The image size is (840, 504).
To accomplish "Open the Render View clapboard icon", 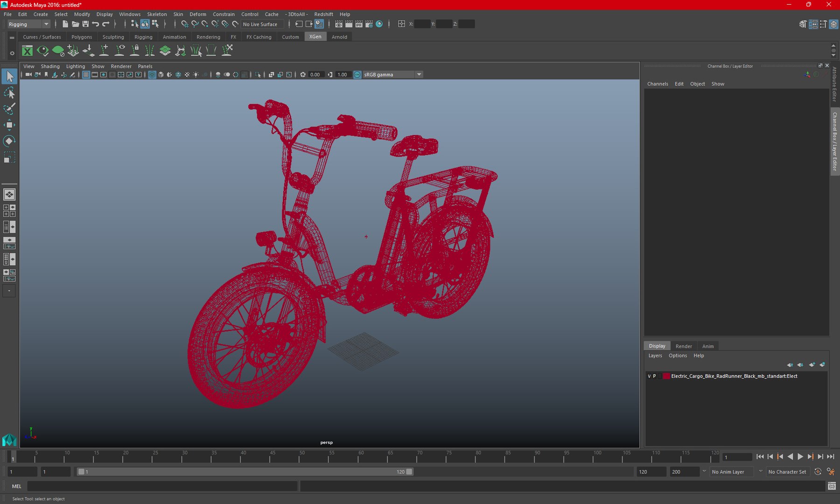I will 339,24.
